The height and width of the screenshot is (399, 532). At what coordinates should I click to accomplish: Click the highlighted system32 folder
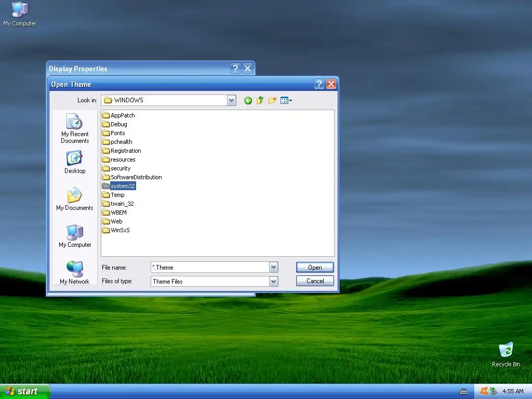point(119,186)
